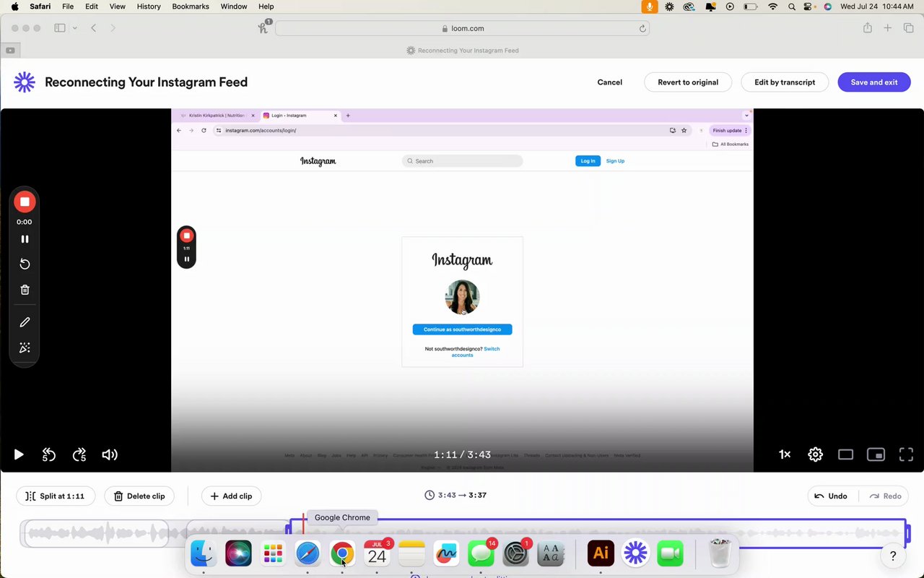Open Freeform from the Dock

pos(446,554)
